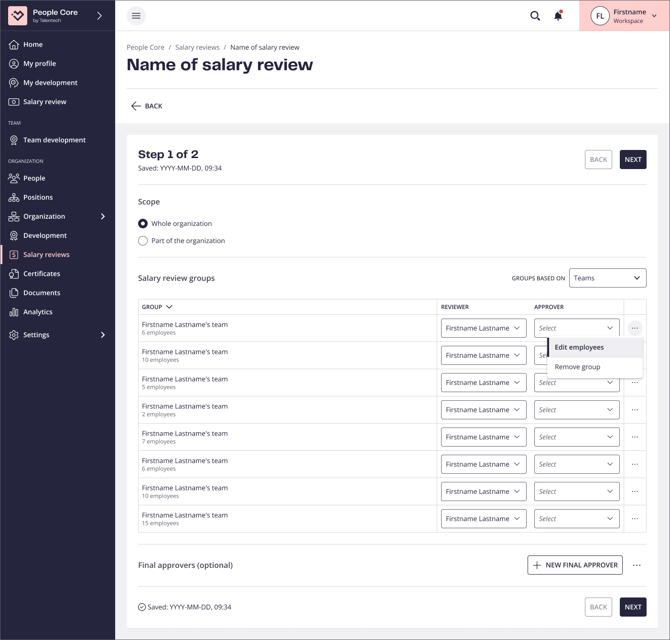The image size is (670, 640).
Task: Toggle the hamburger menu button
Action: pos(136,16)
